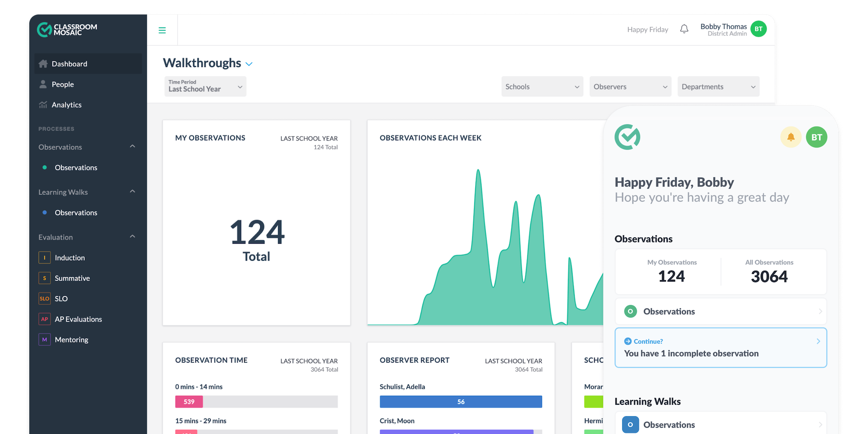Open SLO evaluation page
This screenshot has width=868, height=434.
pyautogui.click(x=61, y=298)
